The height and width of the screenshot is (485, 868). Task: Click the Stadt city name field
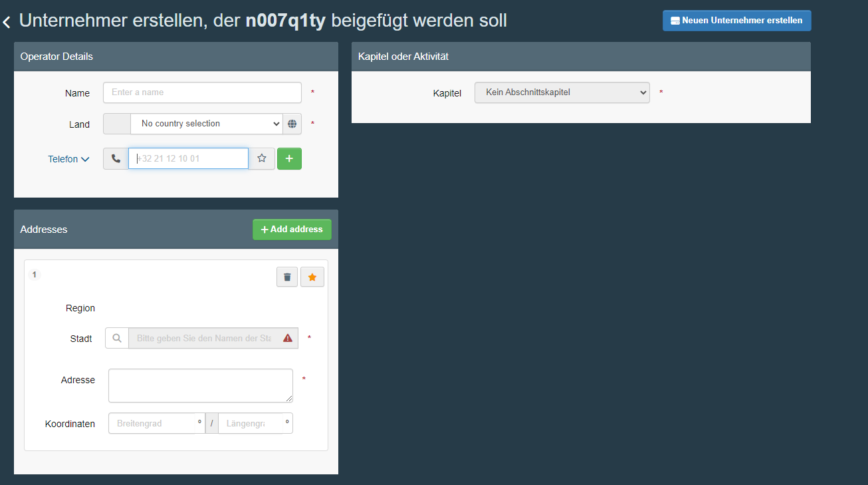[203, 338]
